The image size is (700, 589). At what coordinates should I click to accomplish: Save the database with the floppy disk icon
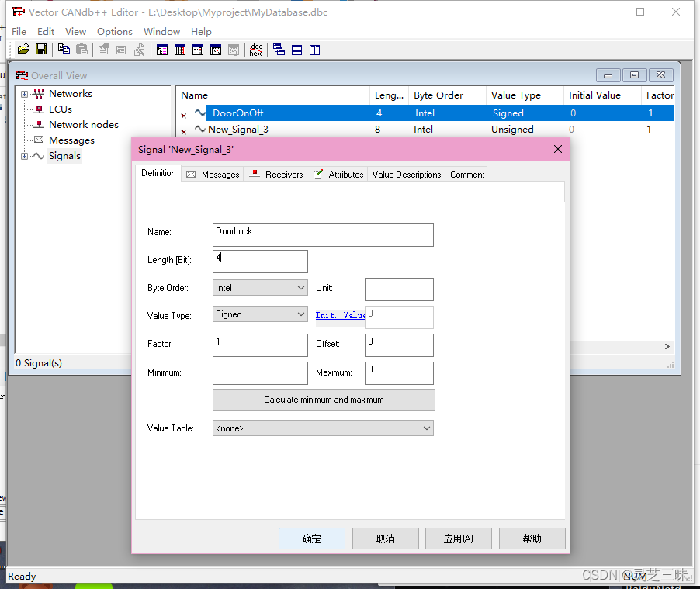coord(41,50)
